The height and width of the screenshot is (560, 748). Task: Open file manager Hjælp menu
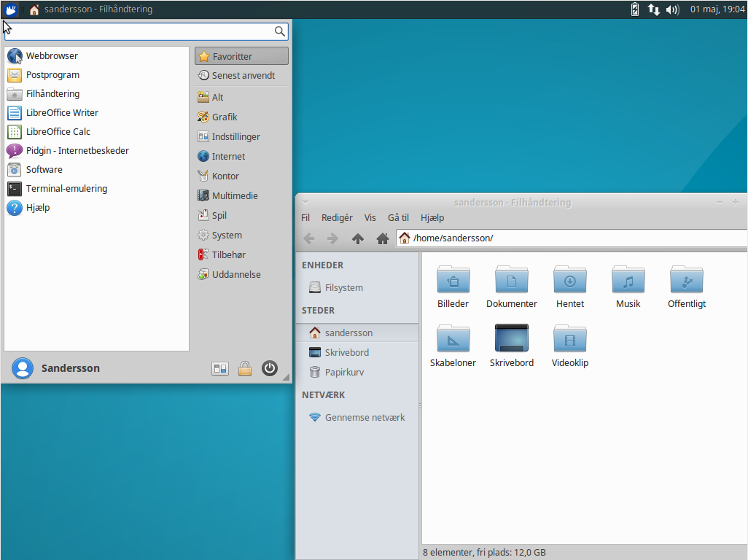click(x=432, y=218)
